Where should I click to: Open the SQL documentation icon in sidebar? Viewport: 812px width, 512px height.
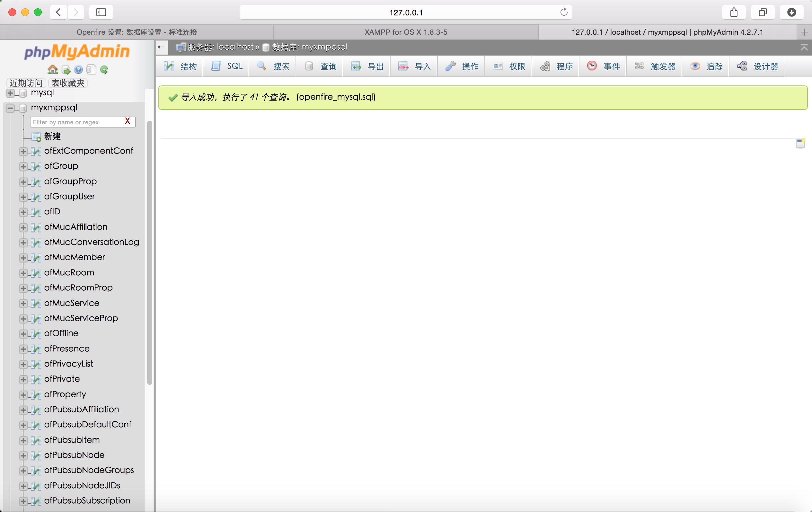click(x=91, y=69)
